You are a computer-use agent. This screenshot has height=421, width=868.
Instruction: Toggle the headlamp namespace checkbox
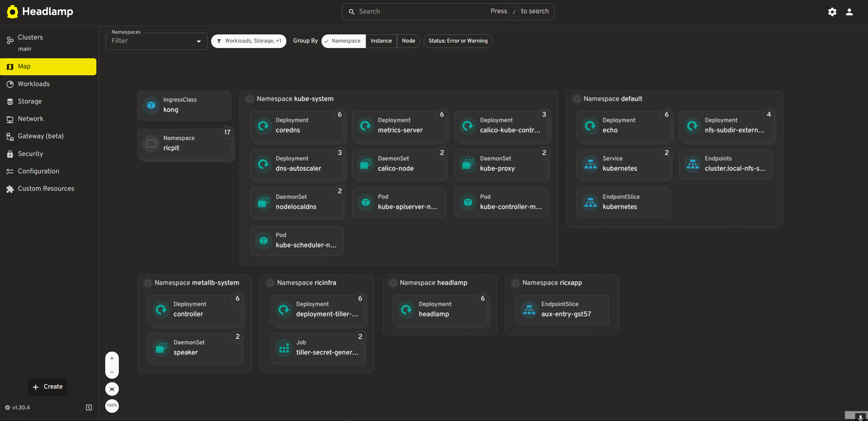pyautogui.click(x=393, y=283)
